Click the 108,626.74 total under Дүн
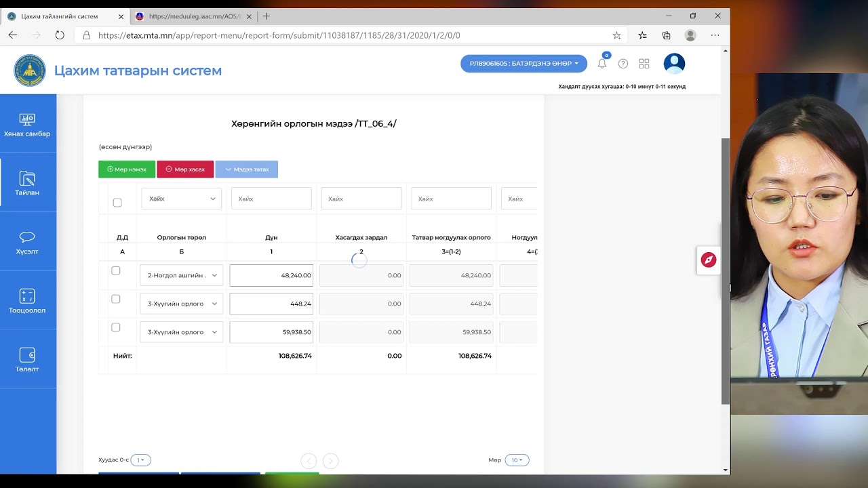This screenshot has width=868, height=488. [x=295, y=356]
